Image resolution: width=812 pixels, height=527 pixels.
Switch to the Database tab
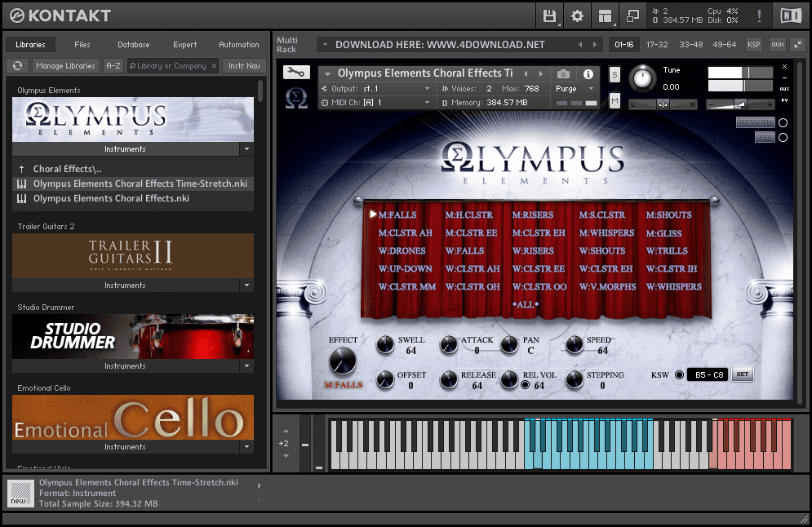(x=134, y=45)
